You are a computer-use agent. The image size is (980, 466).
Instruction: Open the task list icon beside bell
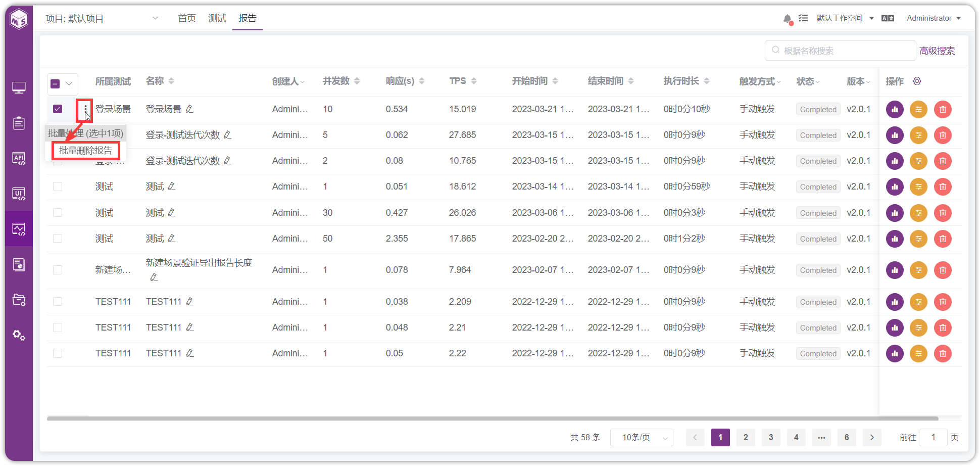point(803,18)
